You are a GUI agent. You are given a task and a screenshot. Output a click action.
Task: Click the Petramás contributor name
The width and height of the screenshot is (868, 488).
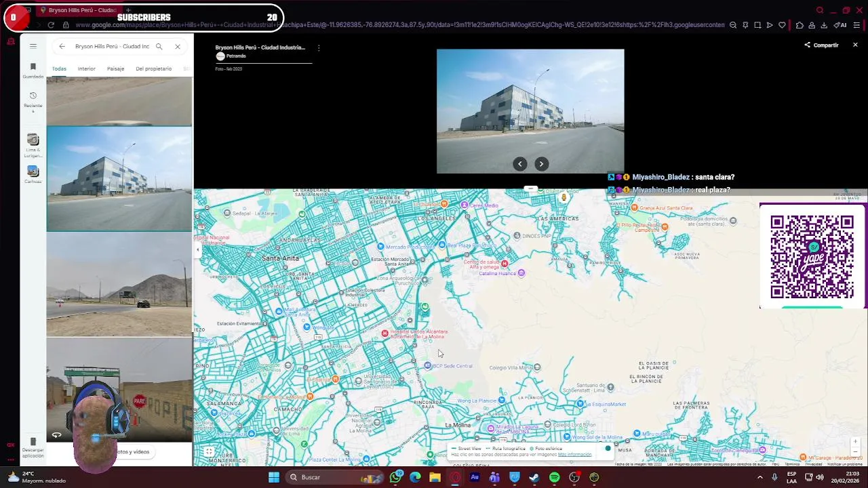[236, 56]
